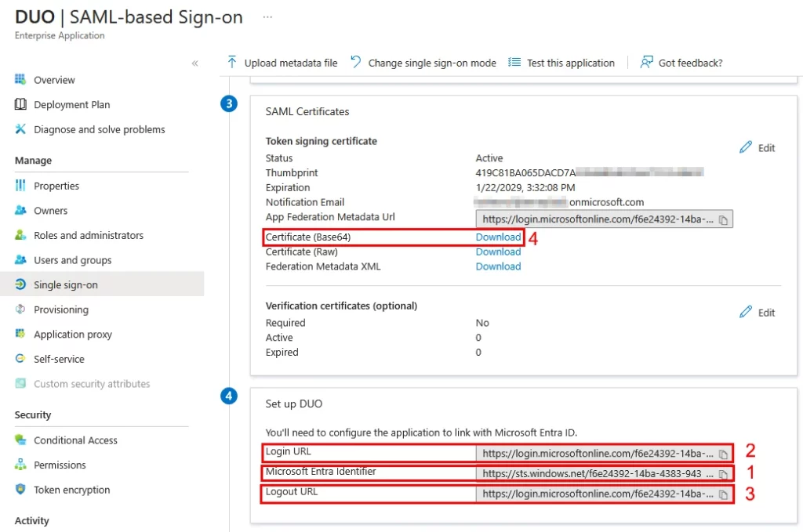Download the Certificate (Raw)
Screen dimensions: 803x532
[x=498, y=252]
